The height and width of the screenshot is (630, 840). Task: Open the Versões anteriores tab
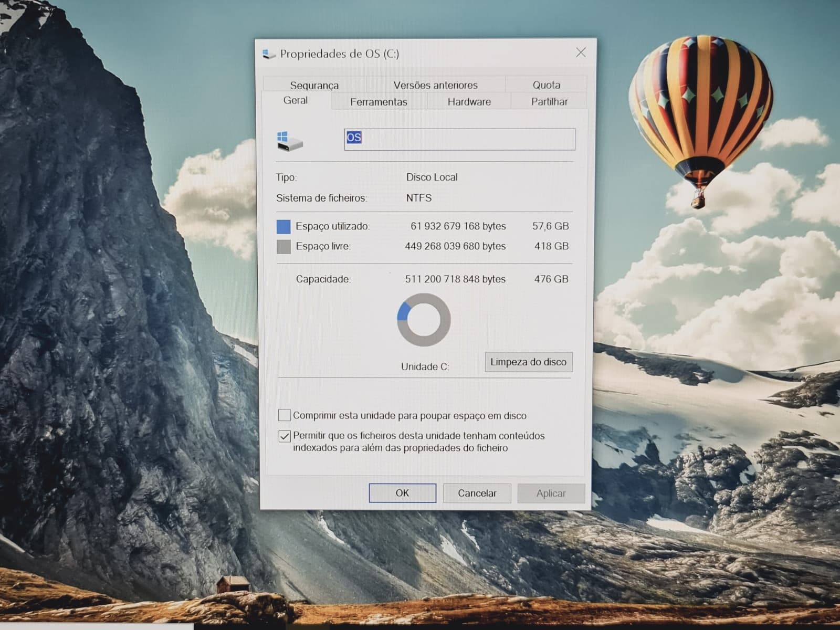click(x=435, y=85)
